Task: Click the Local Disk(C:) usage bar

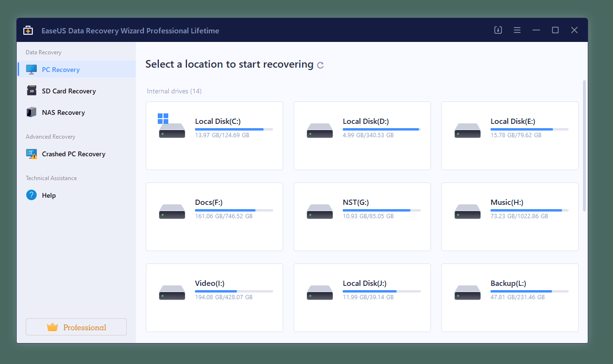Action: tap(234, 129)
